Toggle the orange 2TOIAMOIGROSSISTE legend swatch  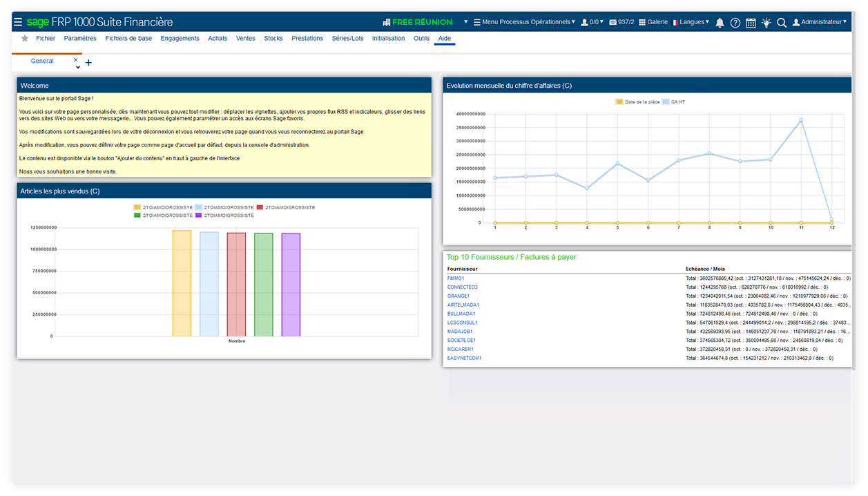137,207
